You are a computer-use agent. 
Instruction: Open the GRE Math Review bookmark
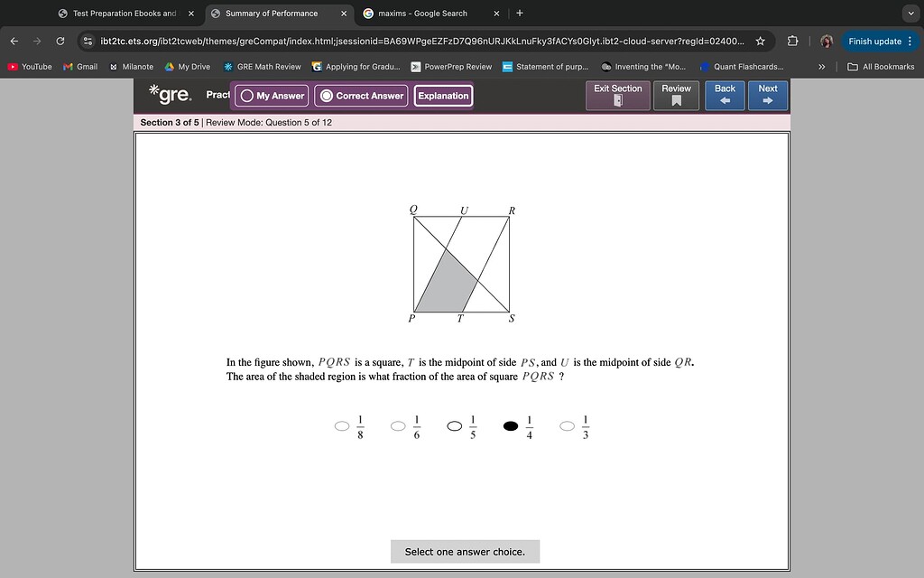pos(262,66)
